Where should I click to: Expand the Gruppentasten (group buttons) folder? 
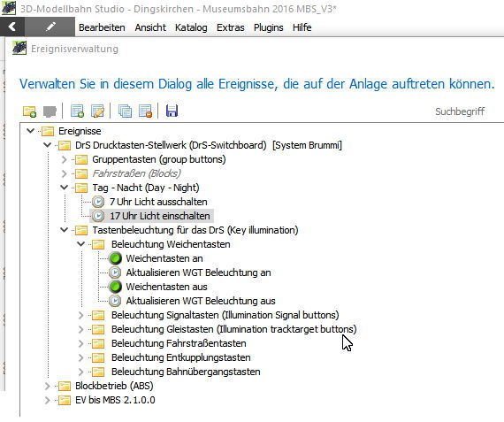click(x=64, y=159)
